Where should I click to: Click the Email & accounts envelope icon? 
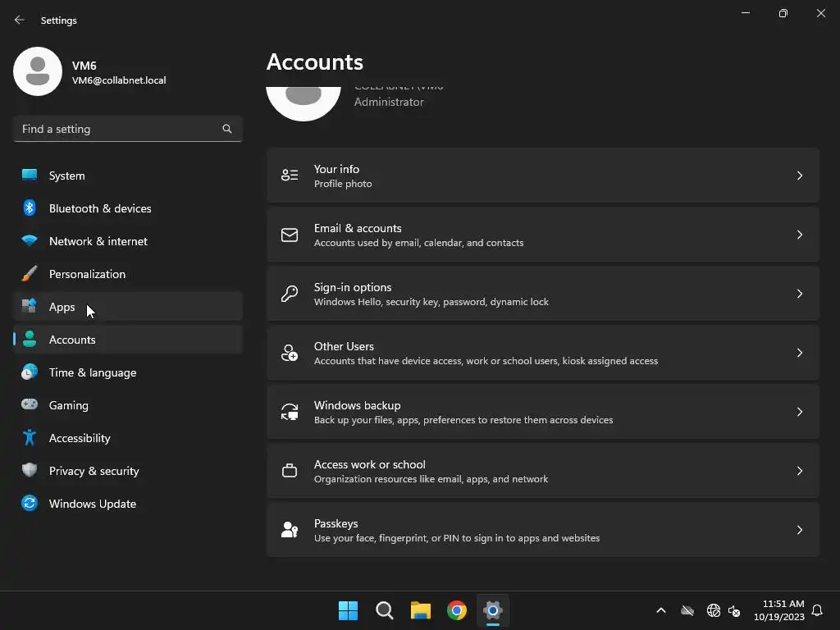point(290,235)
